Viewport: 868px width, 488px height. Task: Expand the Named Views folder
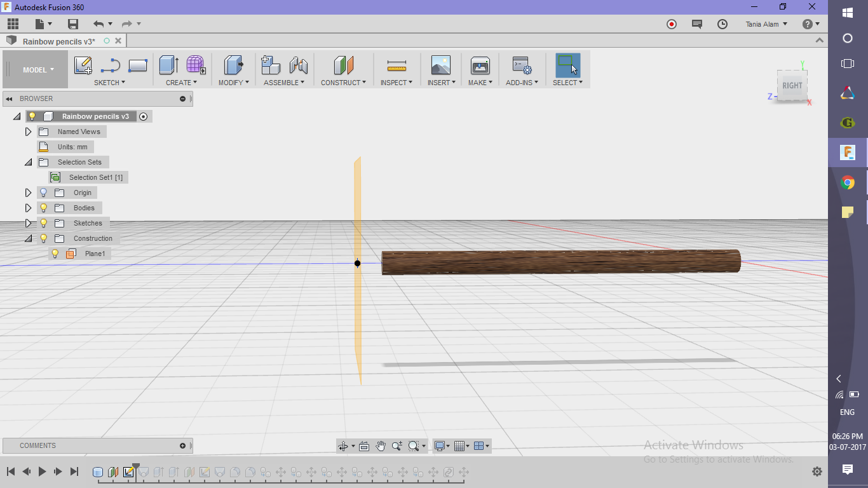28,132
